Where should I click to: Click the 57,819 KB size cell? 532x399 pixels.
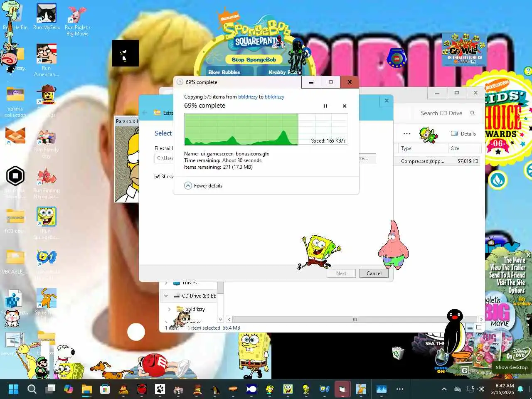click(x=468, y=161)
